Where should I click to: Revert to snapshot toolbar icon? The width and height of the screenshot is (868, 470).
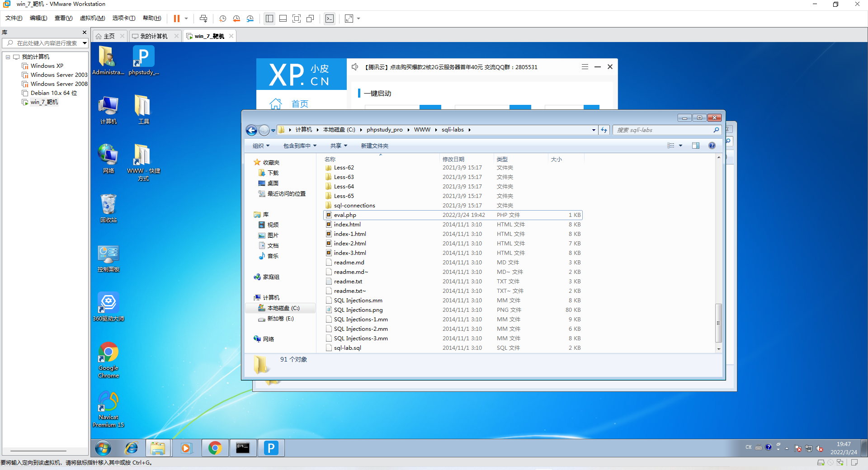236,19
